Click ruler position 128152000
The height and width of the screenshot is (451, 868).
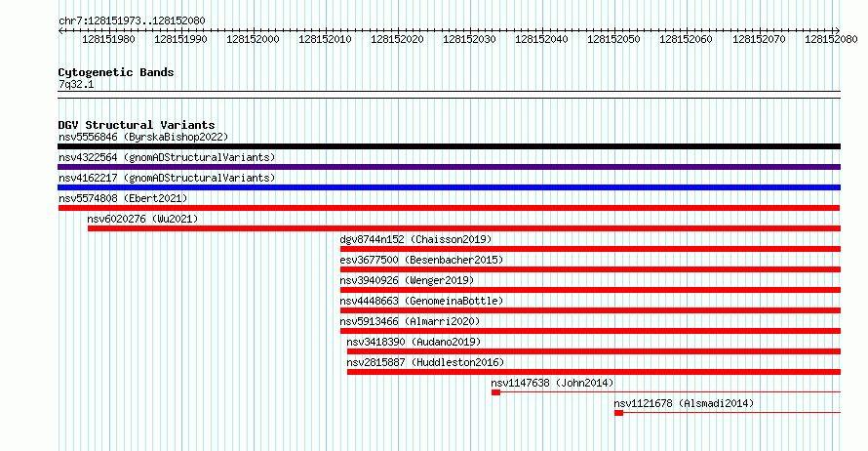pos(253,39)
